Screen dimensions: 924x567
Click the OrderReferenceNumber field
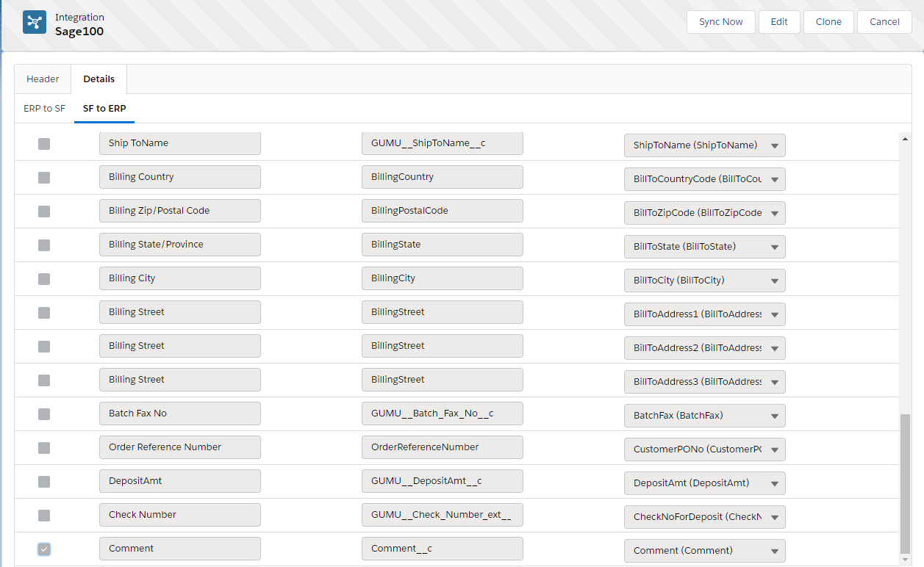tap(443, 447)
